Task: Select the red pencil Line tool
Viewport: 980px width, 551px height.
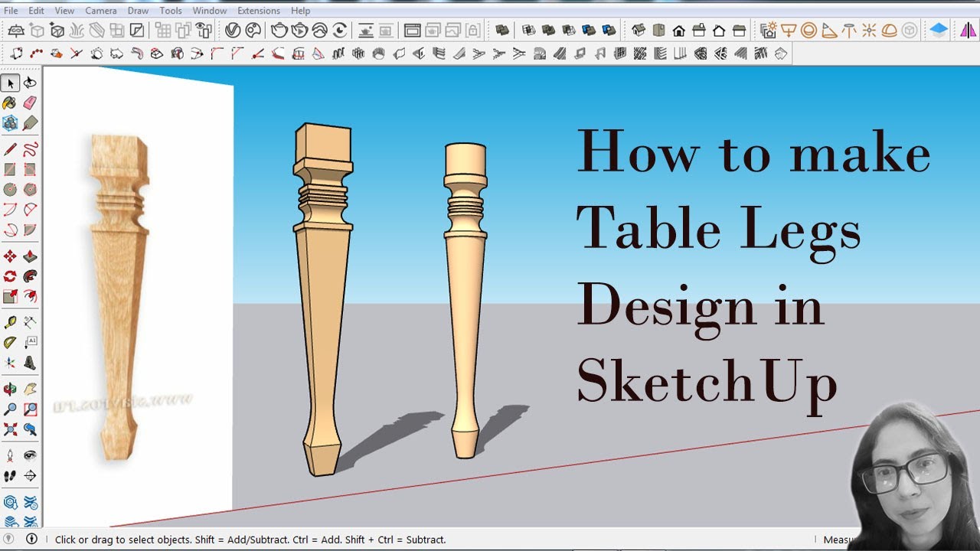Action: click(x=11, y=149)
